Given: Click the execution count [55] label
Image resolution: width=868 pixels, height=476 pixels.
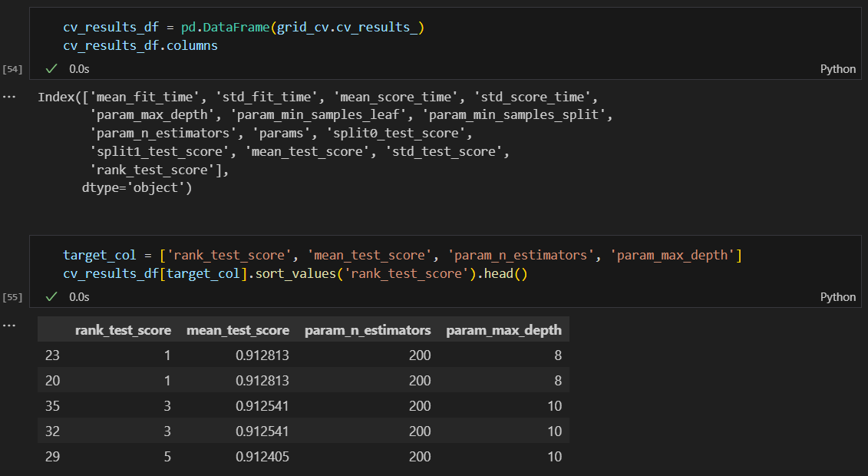Looking at the screenshot, I should point(12,296).
